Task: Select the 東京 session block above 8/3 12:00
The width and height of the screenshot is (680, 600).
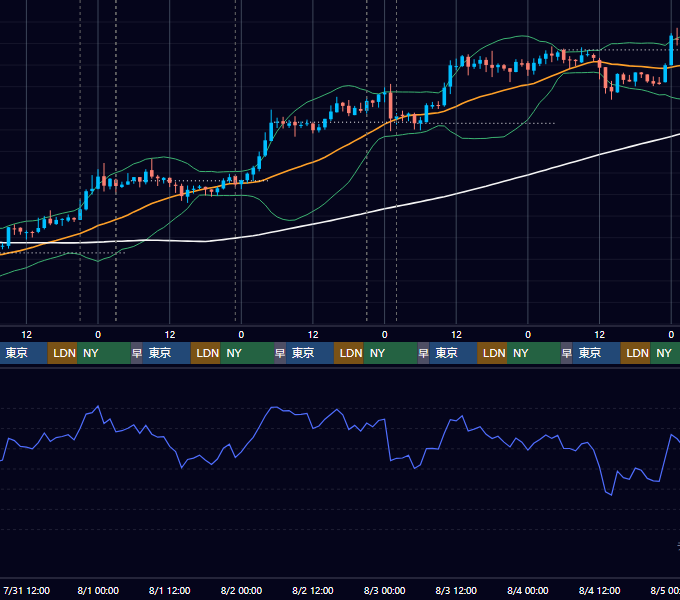Action: pos(453,353)
